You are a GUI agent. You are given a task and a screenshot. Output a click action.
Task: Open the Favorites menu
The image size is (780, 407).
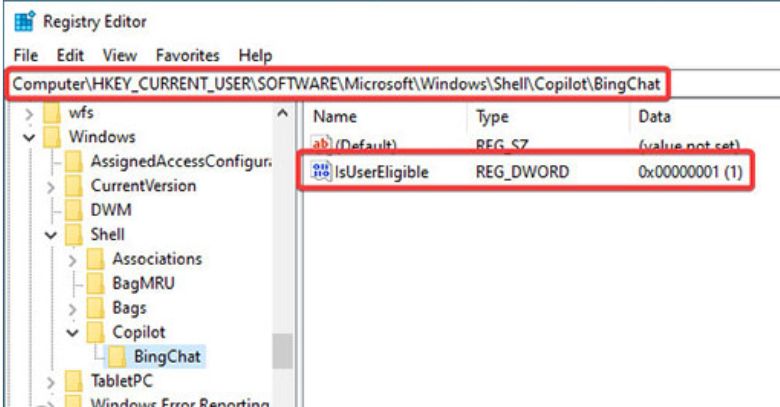(196, 52)
